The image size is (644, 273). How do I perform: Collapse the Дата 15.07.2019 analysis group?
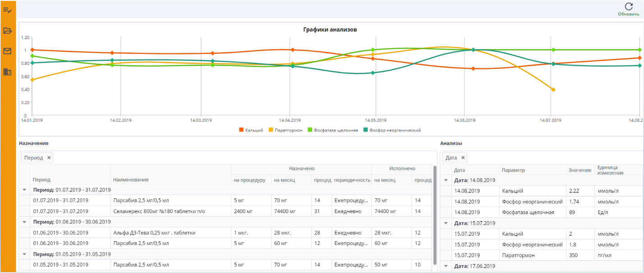point(446,223)
